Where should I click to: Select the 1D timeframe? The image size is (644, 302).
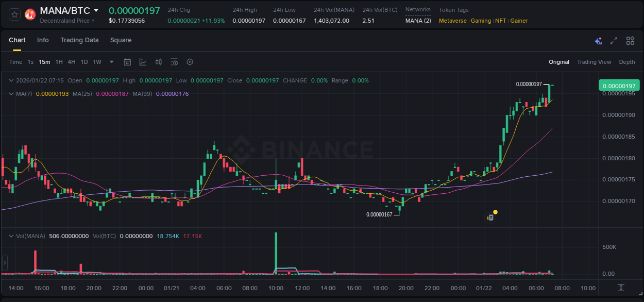[84, 62]
